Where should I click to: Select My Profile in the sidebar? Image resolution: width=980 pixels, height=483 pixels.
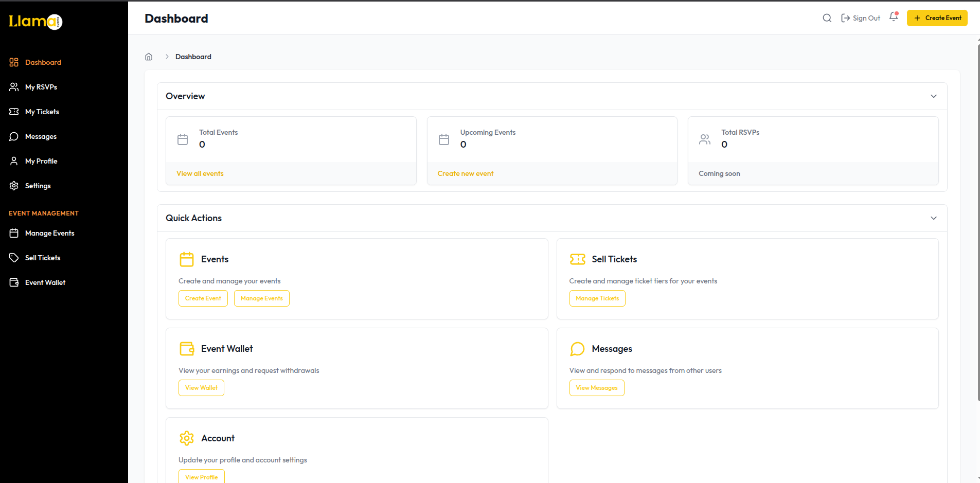[14, 160]
